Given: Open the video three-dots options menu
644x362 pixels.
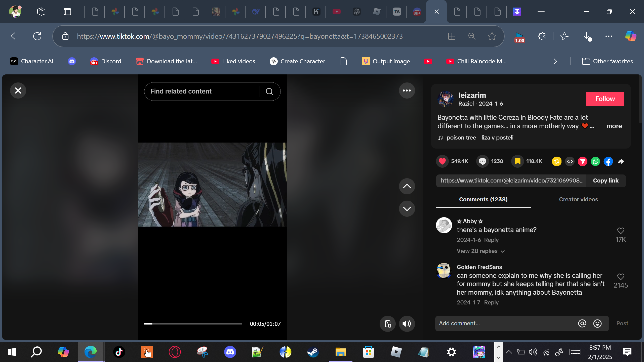Looking at the screenshot, I should [407, 90].
